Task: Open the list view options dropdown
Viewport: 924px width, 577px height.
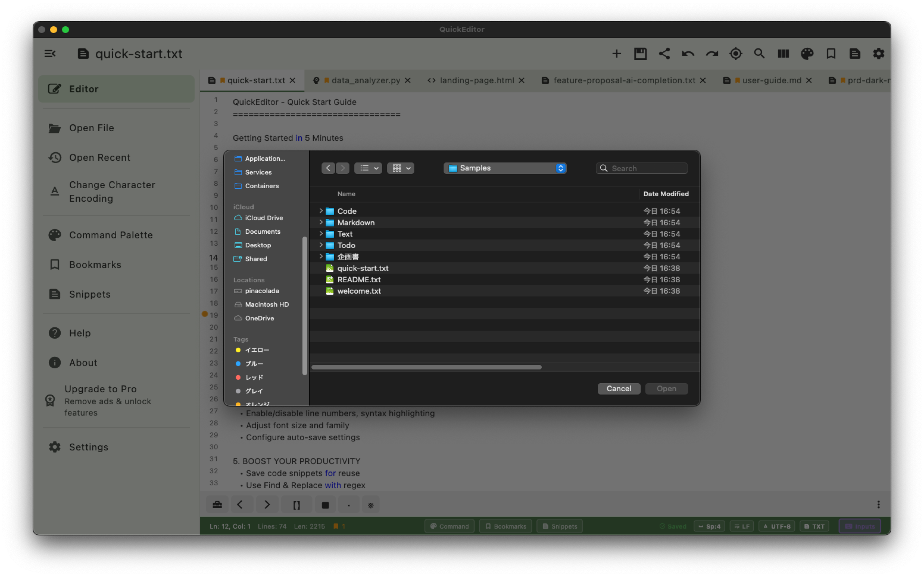Action: pos(368,168)
